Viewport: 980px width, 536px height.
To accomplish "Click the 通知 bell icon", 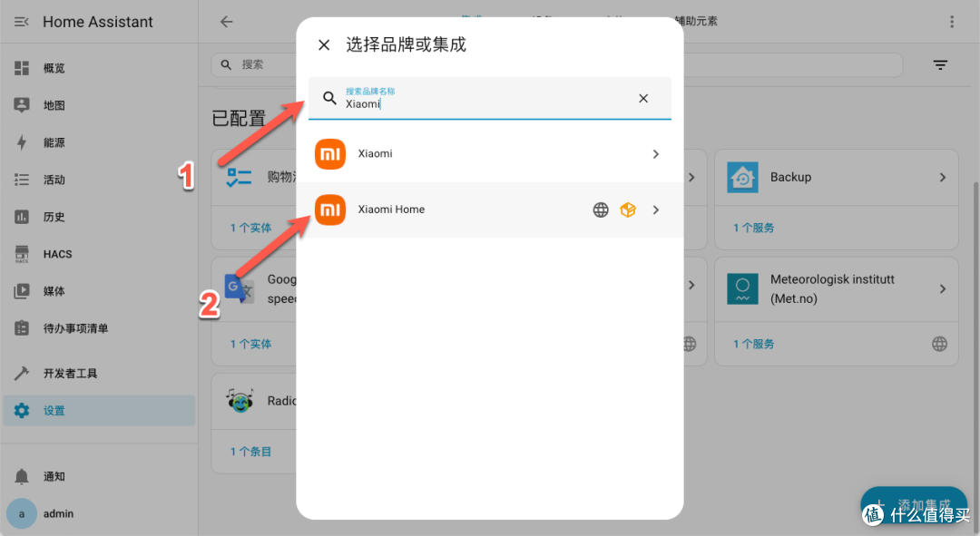I will pyautogui.click(x=22, y=476).
